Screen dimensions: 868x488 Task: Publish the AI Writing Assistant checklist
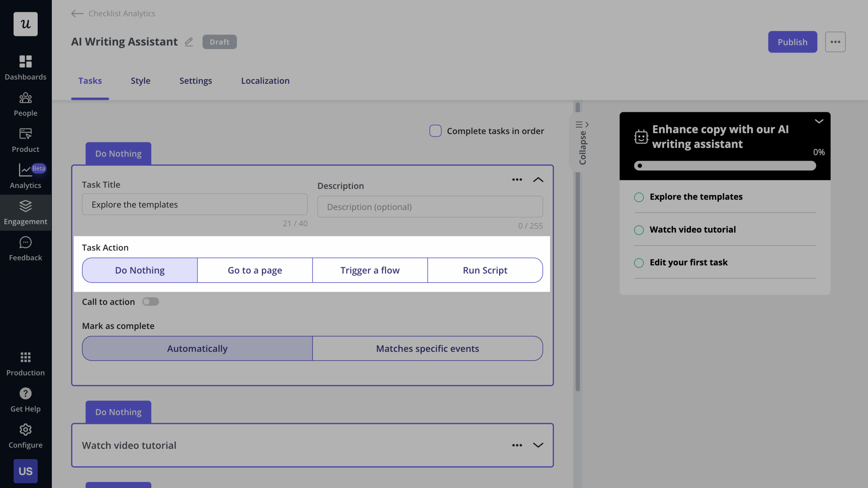pyautogui.click(x=792, y=42)
